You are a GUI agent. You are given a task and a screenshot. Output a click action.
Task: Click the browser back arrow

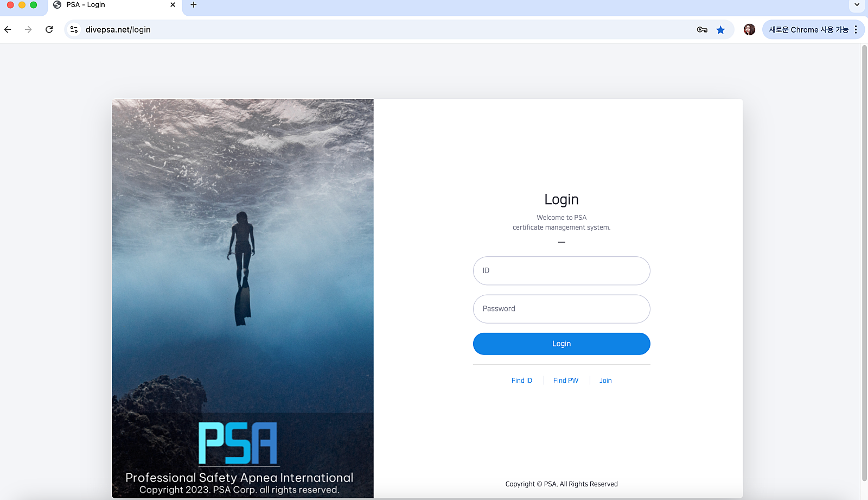pos(8,29)
